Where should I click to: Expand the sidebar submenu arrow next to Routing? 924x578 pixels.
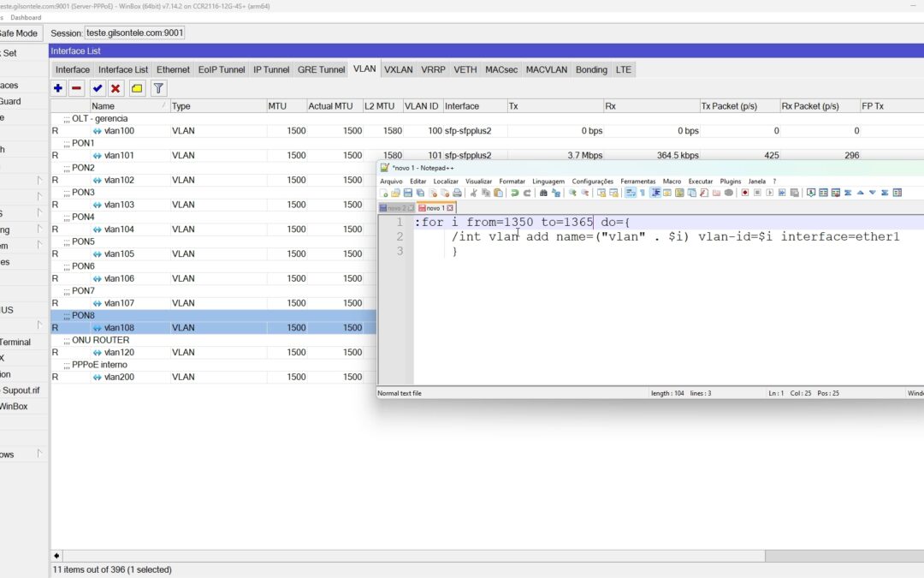[39, 229]
